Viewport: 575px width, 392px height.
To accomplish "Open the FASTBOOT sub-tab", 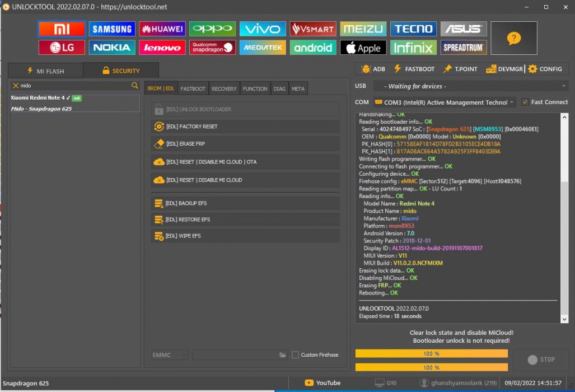I will [193, 88].
